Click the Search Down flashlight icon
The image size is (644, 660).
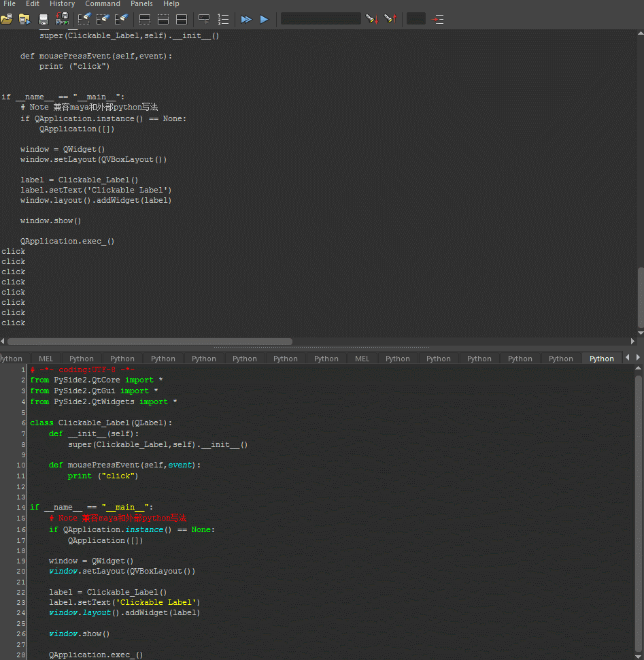[371, 19]
